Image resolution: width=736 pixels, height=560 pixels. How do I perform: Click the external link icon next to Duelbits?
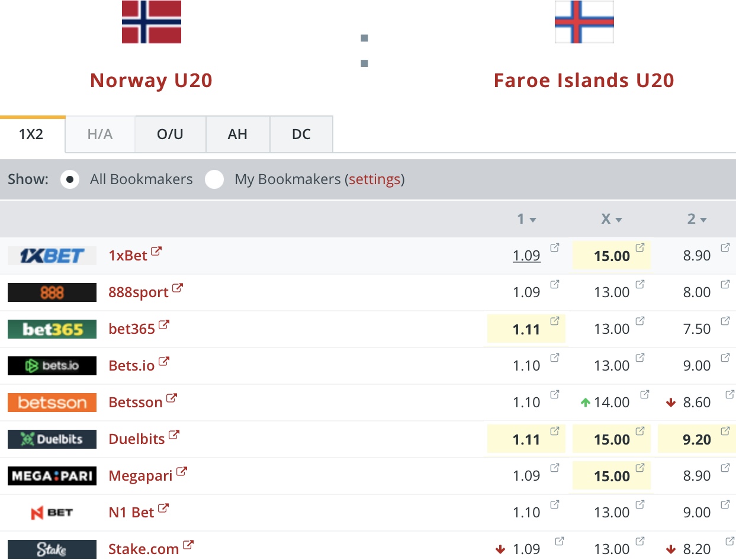tap(173, 436)
